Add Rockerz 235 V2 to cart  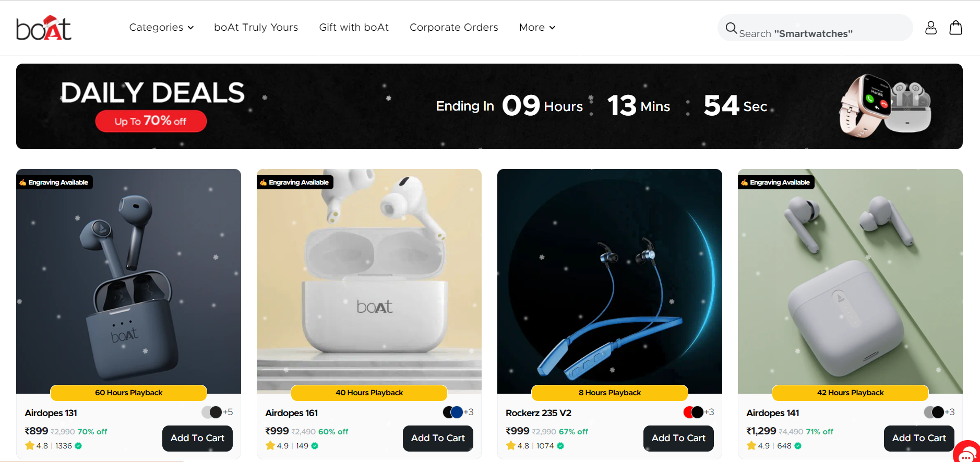pyautogui.click(x=678, y=439)
